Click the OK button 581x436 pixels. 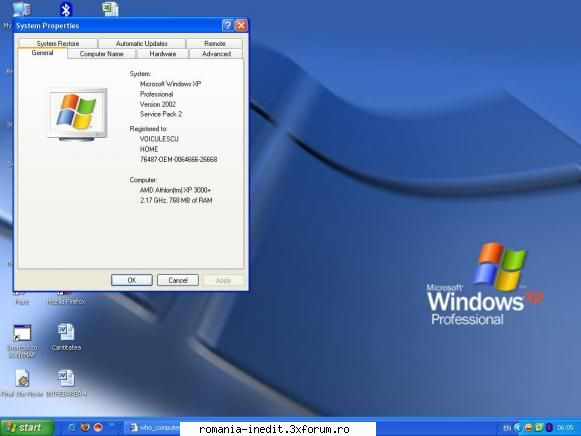[x=132, y=280]
